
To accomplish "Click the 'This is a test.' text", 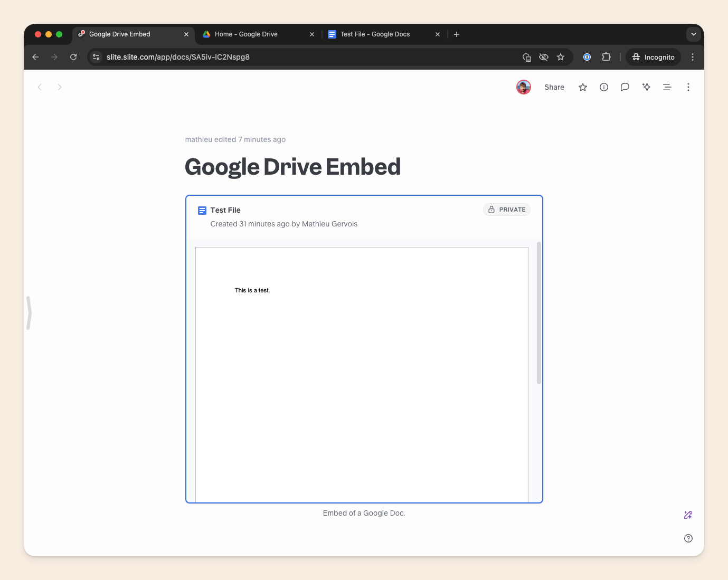I will (x=252, y=290).
